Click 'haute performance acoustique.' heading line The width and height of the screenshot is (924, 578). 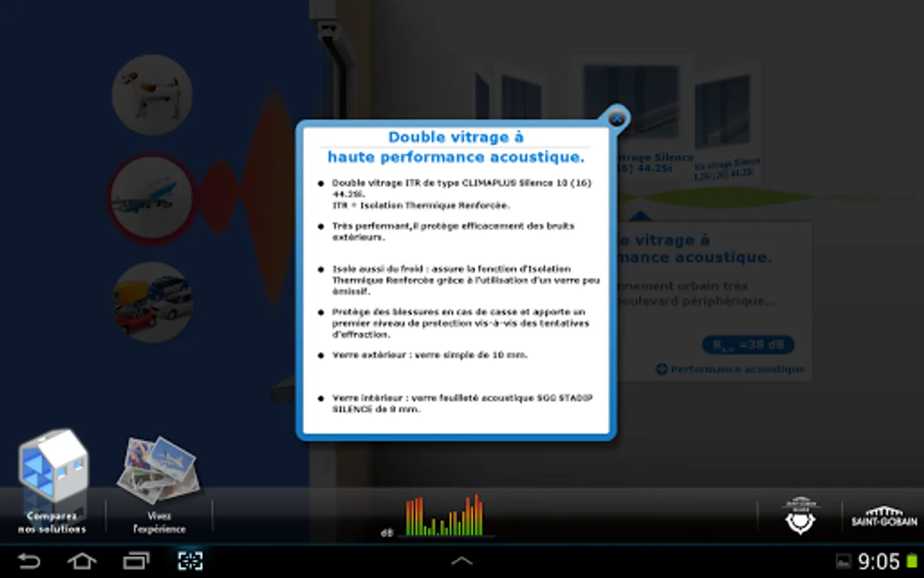click(x=456, y=157)
